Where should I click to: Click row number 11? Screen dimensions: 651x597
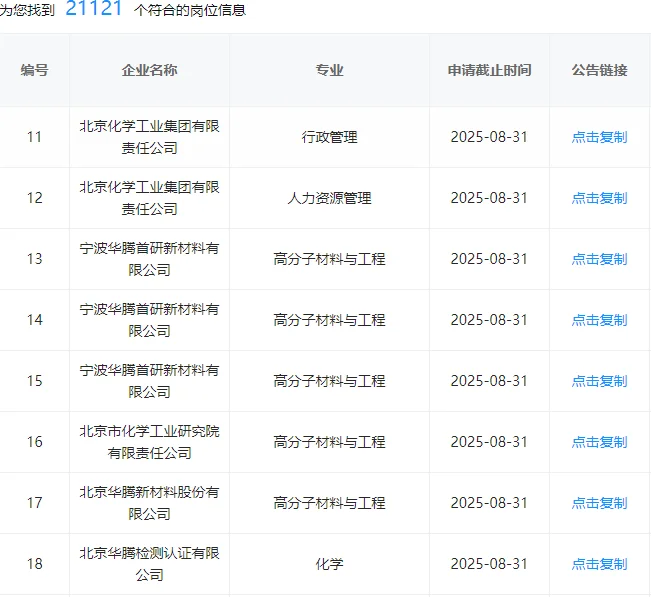pyautogui.click(x=34, y=137)
